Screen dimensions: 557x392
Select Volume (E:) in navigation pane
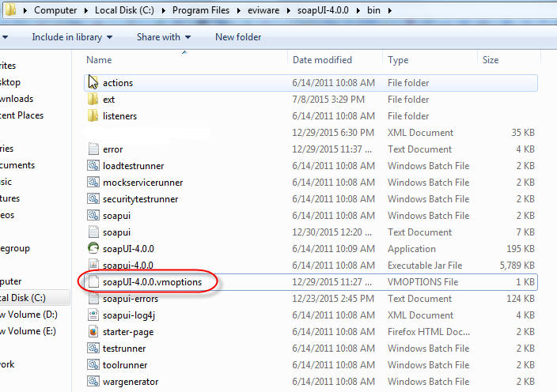pyautogui.click(x=28, y=331)
